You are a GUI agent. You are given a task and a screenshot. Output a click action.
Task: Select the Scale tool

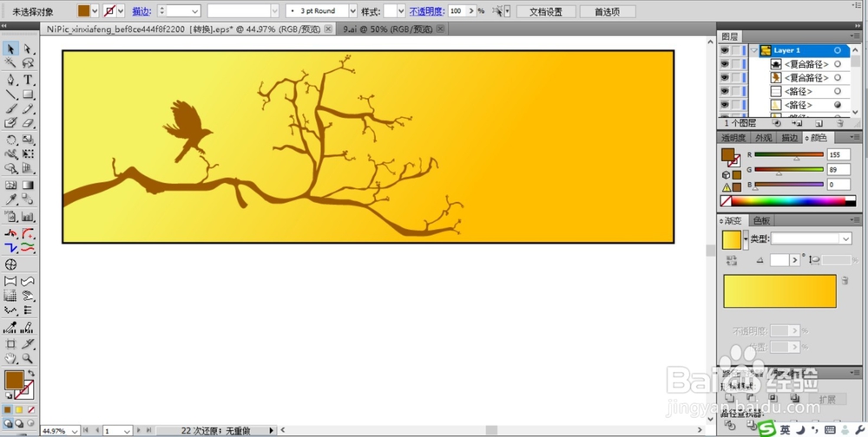[27, 140]
